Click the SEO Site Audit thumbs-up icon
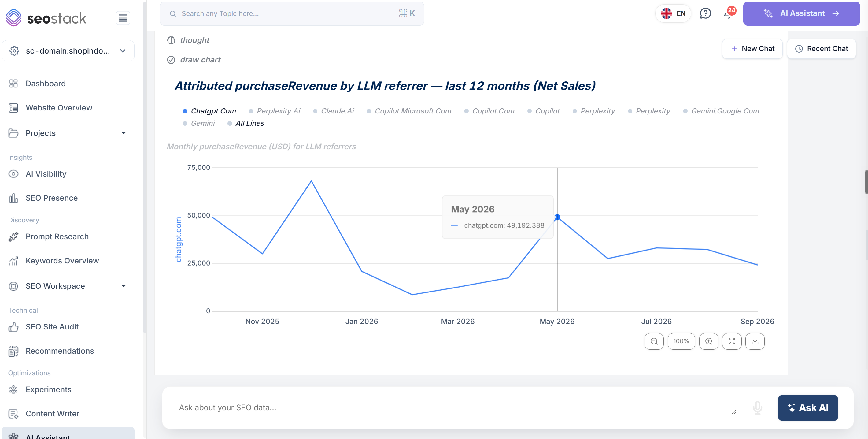Image resolution: width=868 pixels, height=439 pixels. (x=13, y=327)
